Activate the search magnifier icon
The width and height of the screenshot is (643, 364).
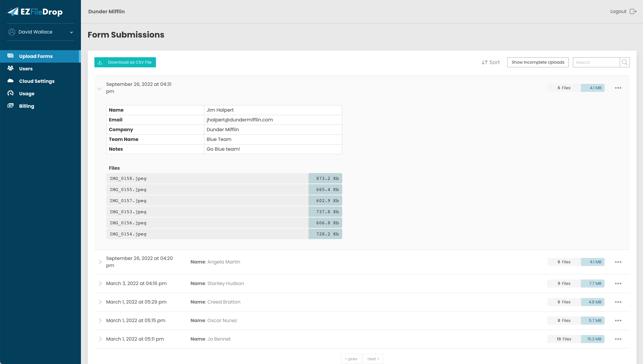pos(624,62)
